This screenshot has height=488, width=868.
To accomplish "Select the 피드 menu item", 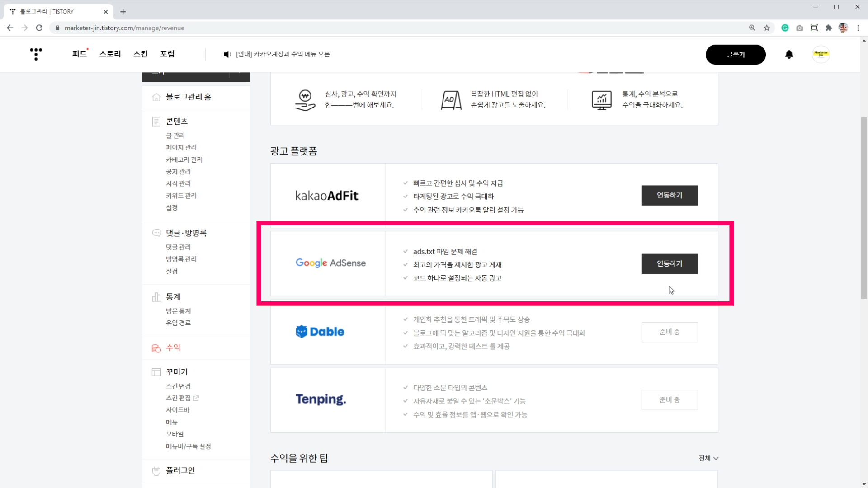I will (x=80, y=54).
